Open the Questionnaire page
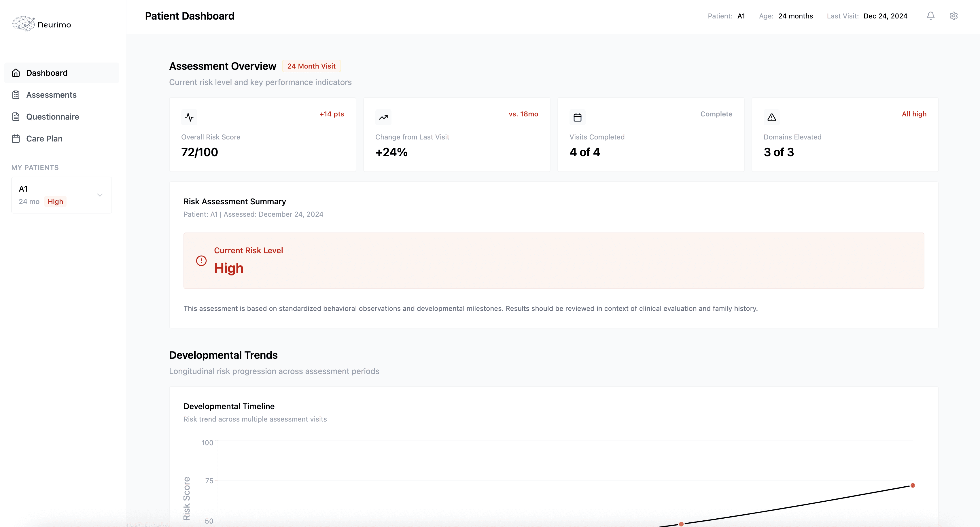Image resolution: width=980 pixels, height=527 pixels. [52, 117]
